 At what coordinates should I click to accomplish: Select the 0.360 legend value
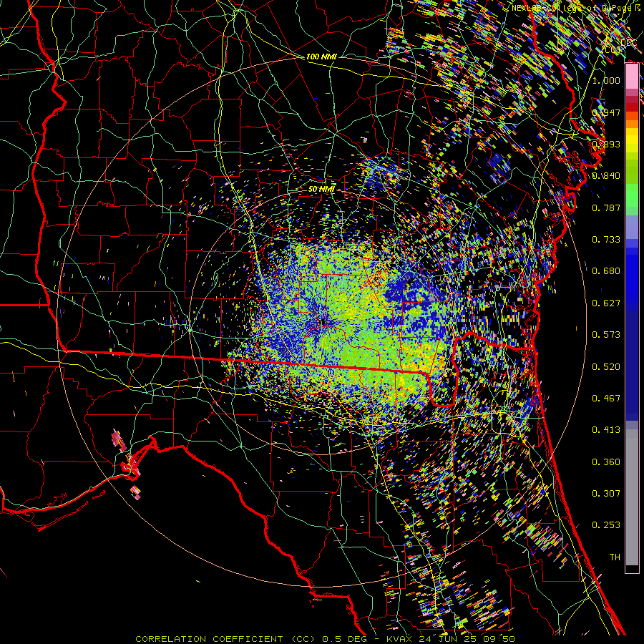pyautogui.click(x=606, y=462)
